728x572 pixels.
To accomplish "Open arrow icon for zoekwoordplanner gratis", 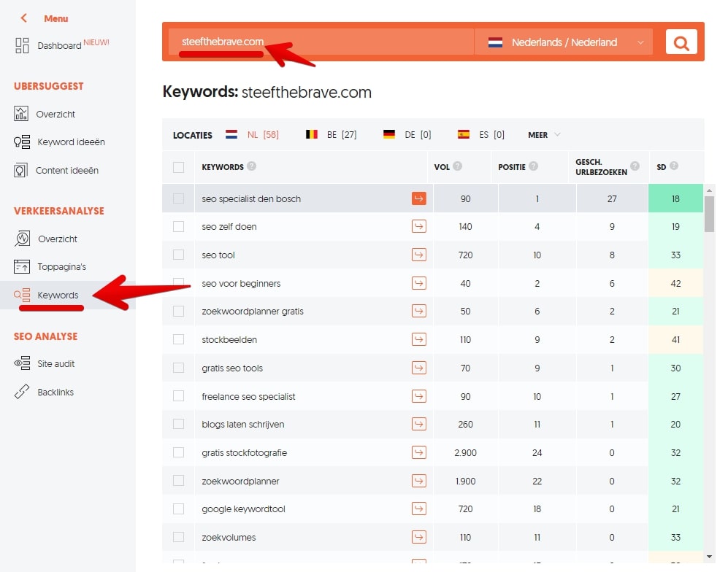I will click(x=419, y=311).
